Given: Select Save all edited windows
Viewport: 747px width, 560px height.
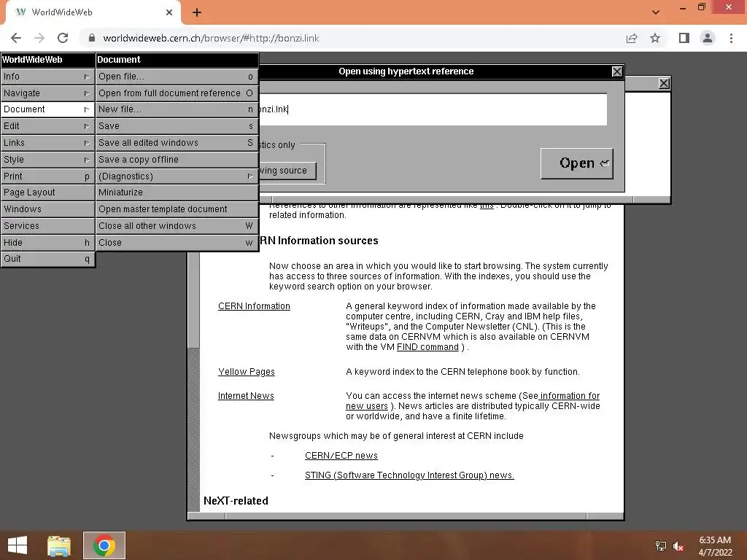Looking at the screenshot, I should coord(177,142).
